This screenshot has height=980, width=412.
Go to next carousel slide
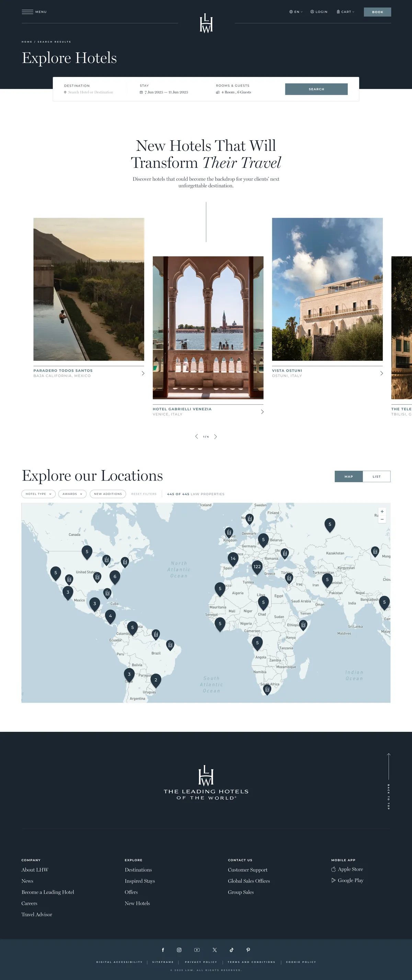pyautogui.click(x=216, y=436)
